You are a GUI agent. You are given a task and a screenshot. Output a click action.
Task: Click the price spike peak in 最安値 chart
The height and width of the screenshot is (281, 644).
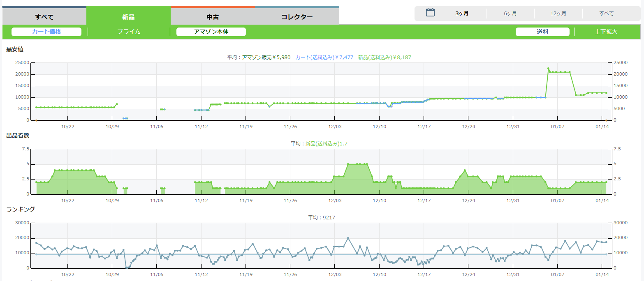tap(548, 68)
